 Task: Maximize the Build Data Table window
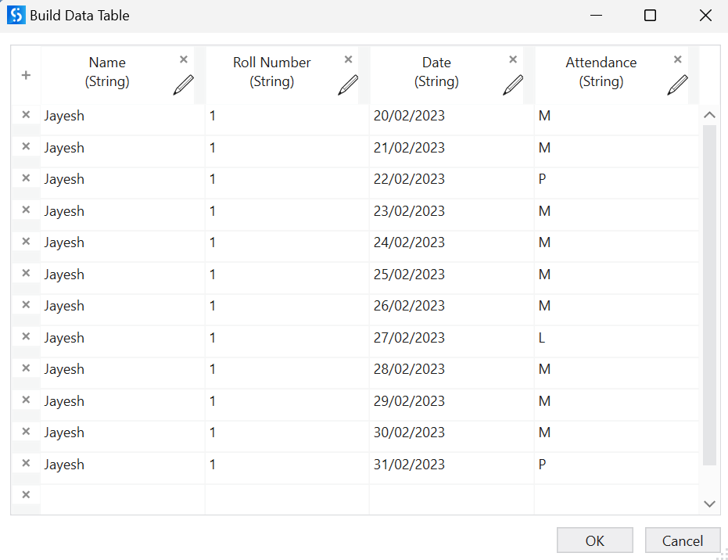(x=650, y=16)
